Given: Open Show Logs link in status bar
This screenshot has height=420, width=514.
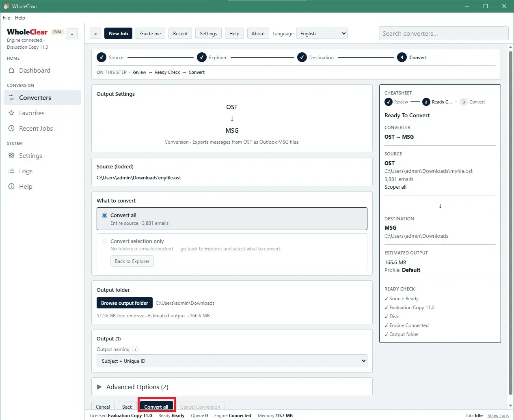Looking at the screenshot, I should pyautogui.click(x=498, y=416).
